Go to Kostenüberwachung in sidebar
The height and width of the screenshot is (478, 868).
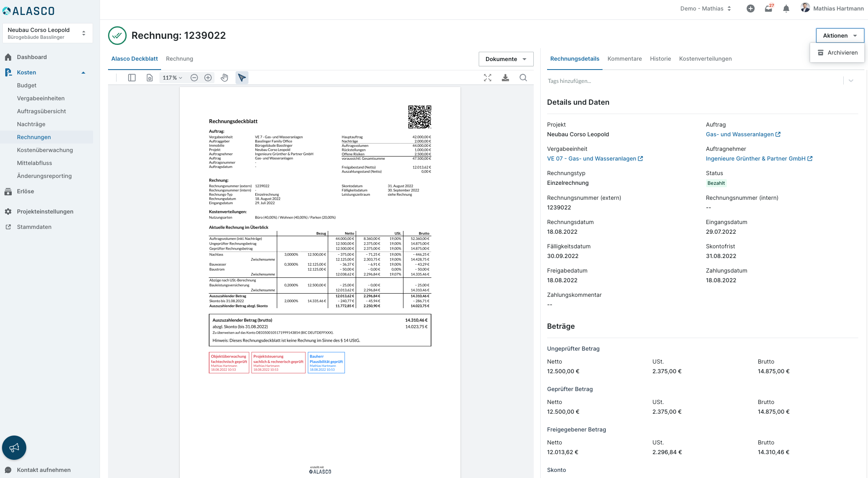click(x=45, y=150)
